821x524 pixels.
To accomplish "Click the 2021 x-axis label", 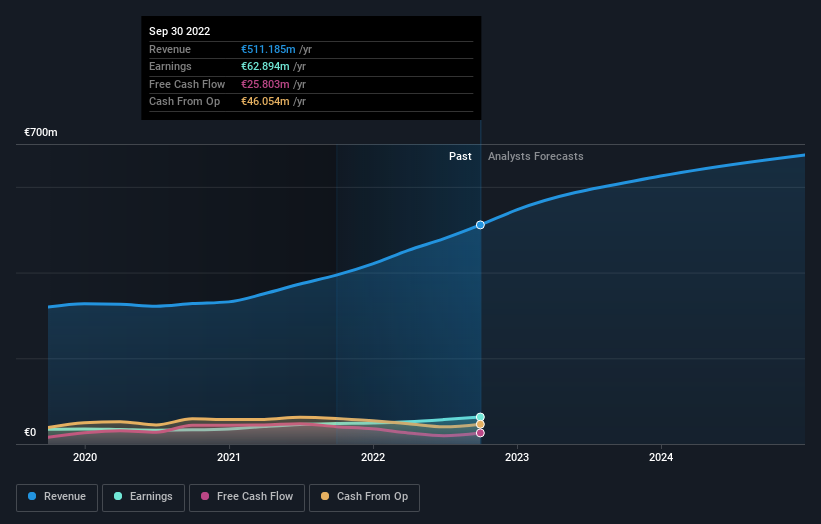I will (x=229, y=458).
